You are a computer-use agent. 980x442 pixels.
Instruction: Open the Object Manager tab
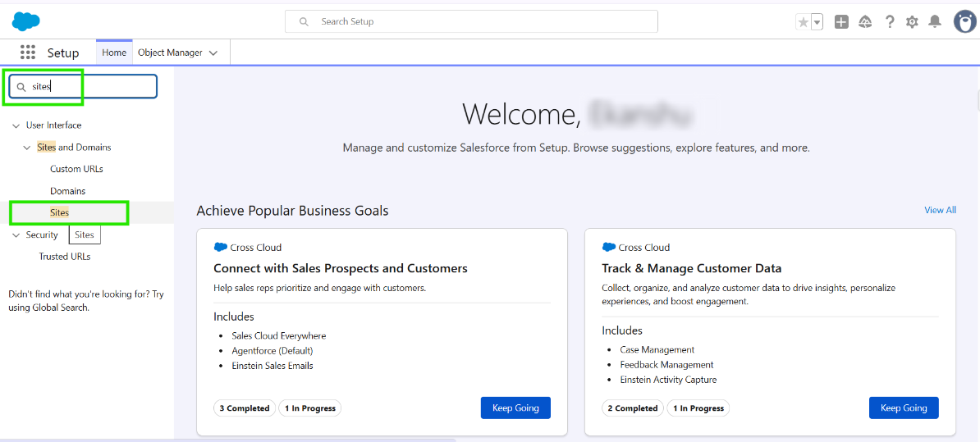pyautogui.click(x=170, y=52)
